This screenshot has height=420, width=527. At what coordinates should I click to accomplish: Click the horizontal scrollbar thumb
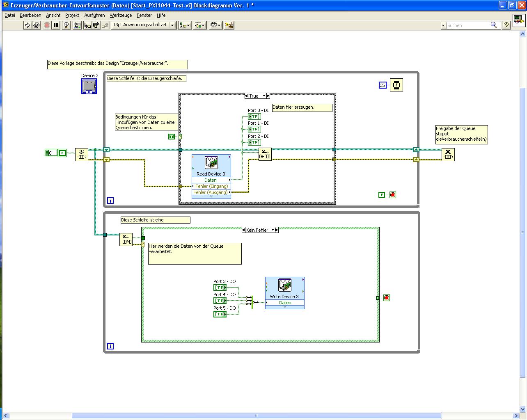[257, 416]
